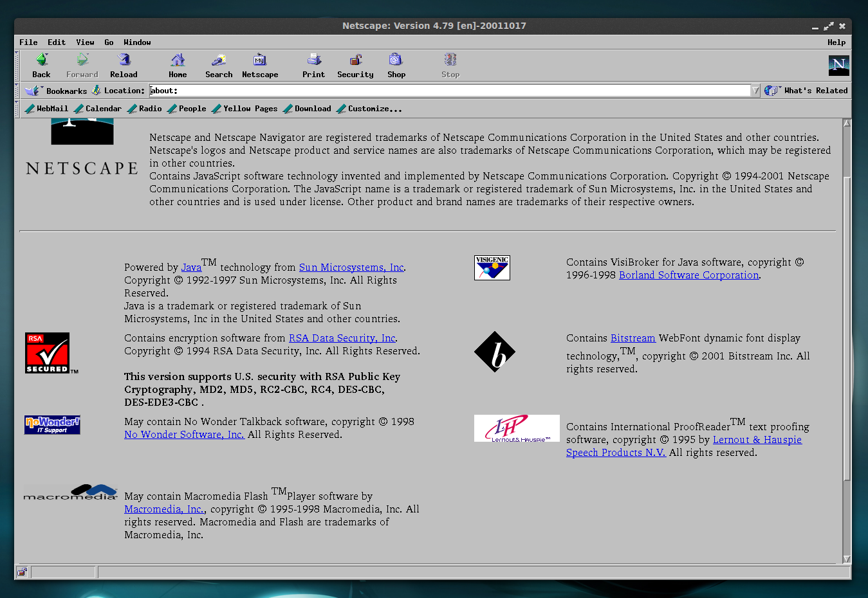Image resolution: width=868 pixels, height=598 pixels.
Task: Click the animated Netscape N logo
Action: [x=838, y=65]
